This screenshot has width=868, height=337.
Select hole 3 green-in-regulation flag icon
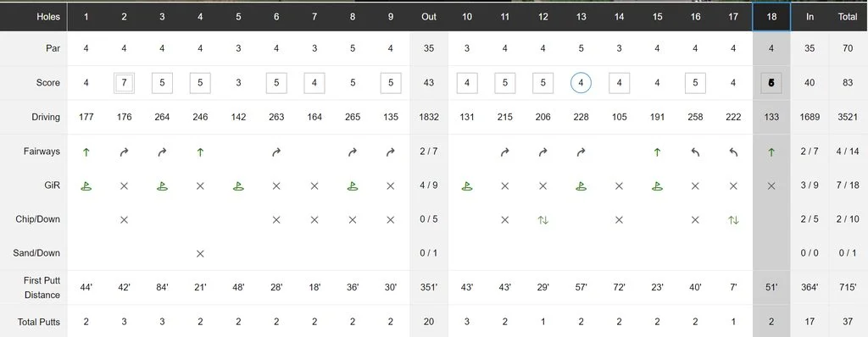point(162,186)
